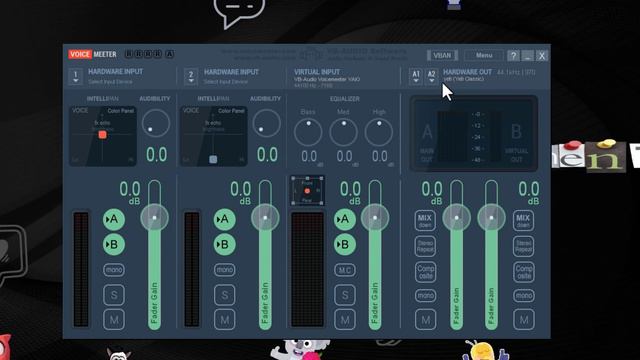Click the Med equalizer knob

coord(344,132)
